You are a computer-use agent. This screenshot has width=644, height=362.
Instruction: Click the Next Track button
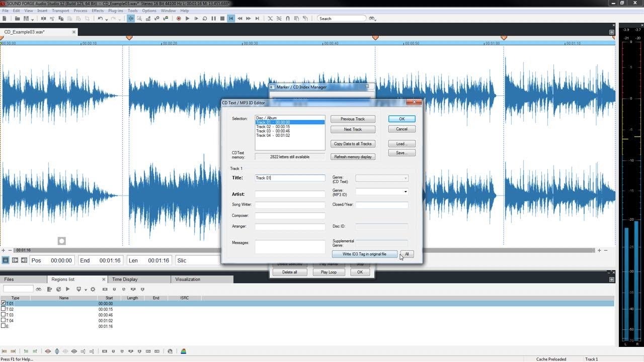pos(353,129)
